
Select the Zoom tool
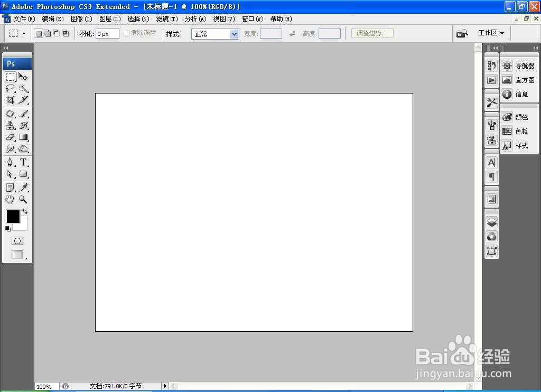tap(23, 199)
